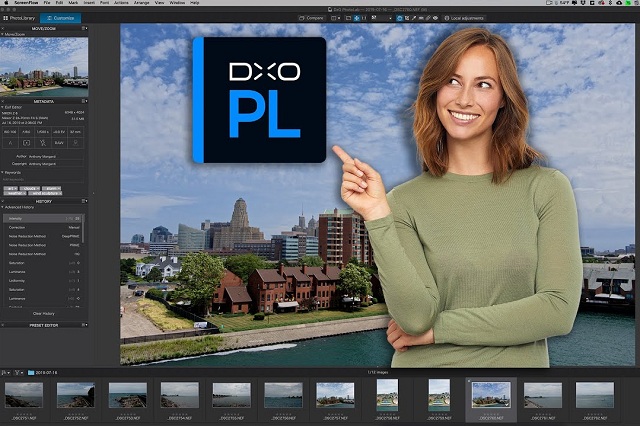Image resolution: width=640 pixels, height=426 pixels.
Task: Select the eye-shaped tool icon in toolbar
Action: (436, 18)
